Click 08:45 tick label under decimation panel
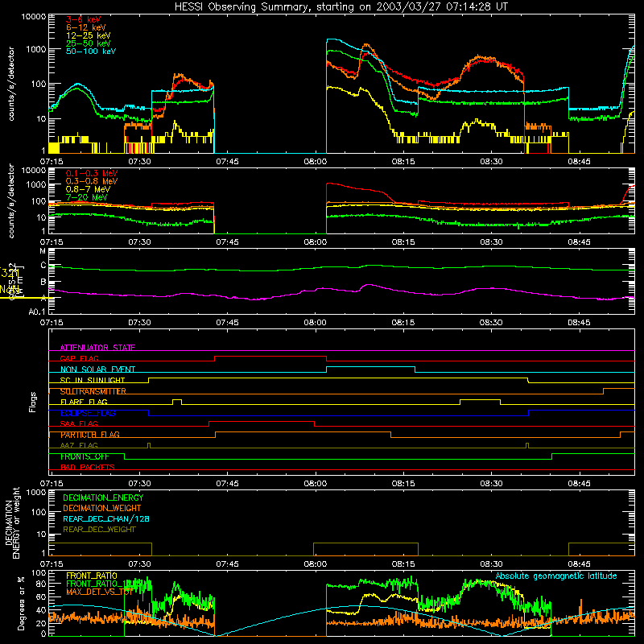This screenshot has width=644, height=644. (x=579, y=564)
